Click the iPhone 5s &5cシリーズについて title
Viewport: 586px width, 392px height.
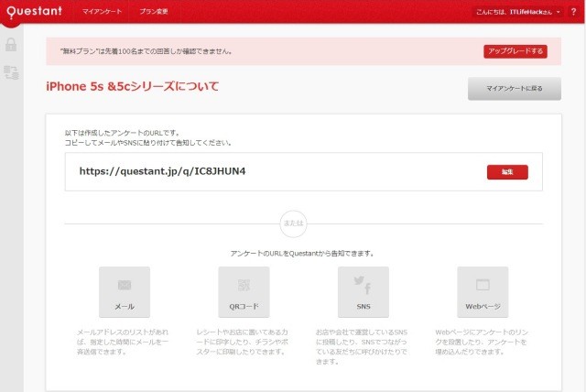pos(132,86)
